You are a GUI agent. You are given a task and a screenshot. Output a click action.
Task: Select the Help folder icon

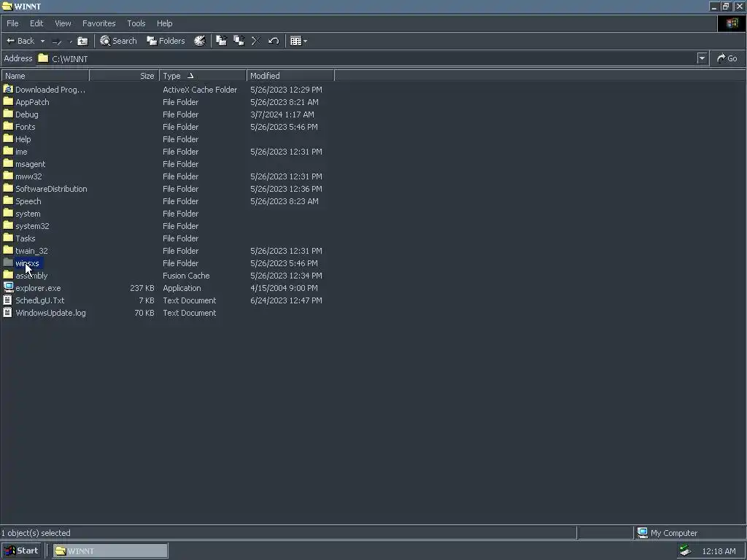pyautogui.click(x=8, y=139)
